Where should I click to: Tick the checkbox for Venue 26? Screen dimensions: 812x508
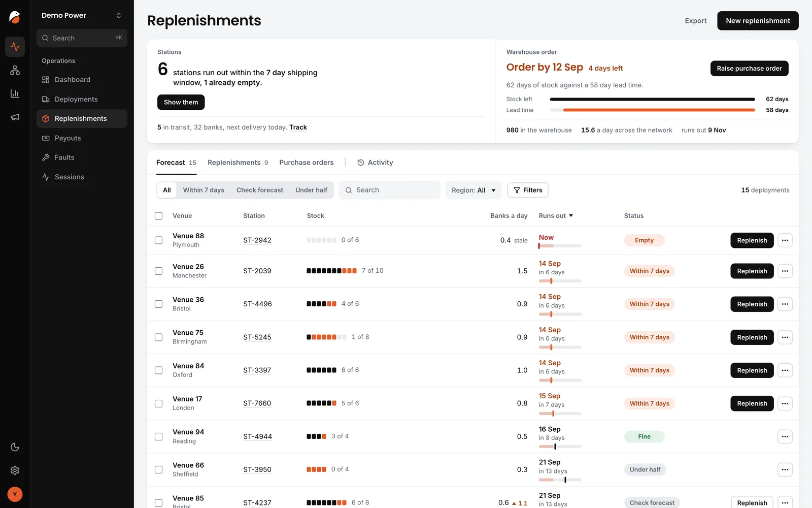click(x=159, y=271)
